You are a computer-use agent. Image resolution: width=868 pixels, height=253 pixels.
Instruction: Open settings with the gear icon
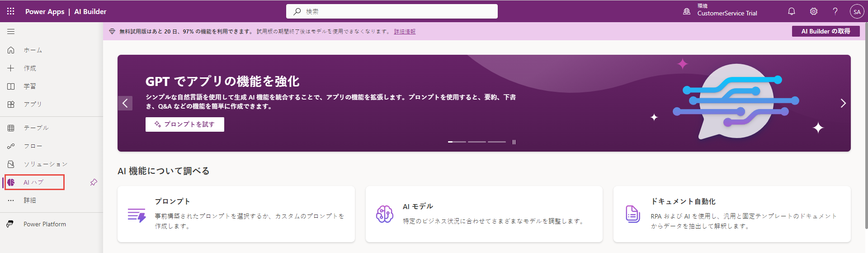point(814,11)
